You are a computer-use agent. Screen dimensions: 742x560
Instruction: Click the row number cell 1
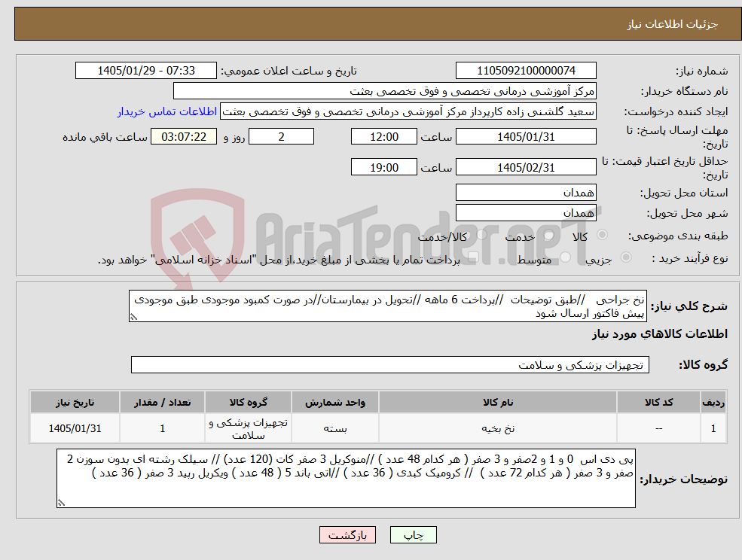(713, 428)
